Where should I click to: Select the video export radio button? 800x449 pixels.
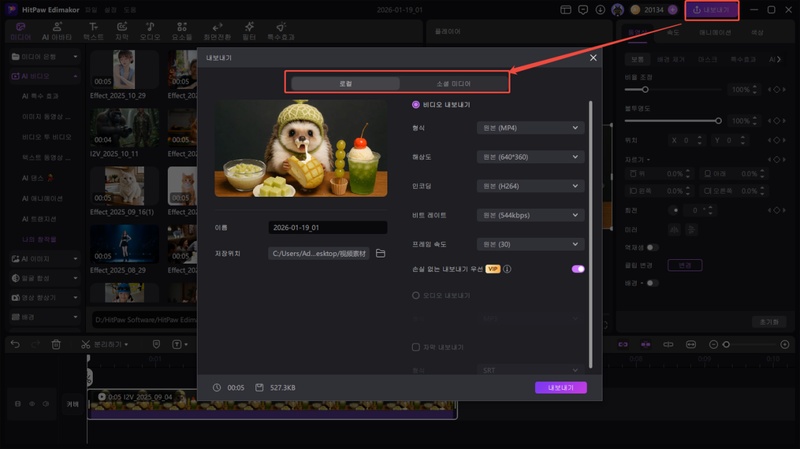tap(416, 104)
